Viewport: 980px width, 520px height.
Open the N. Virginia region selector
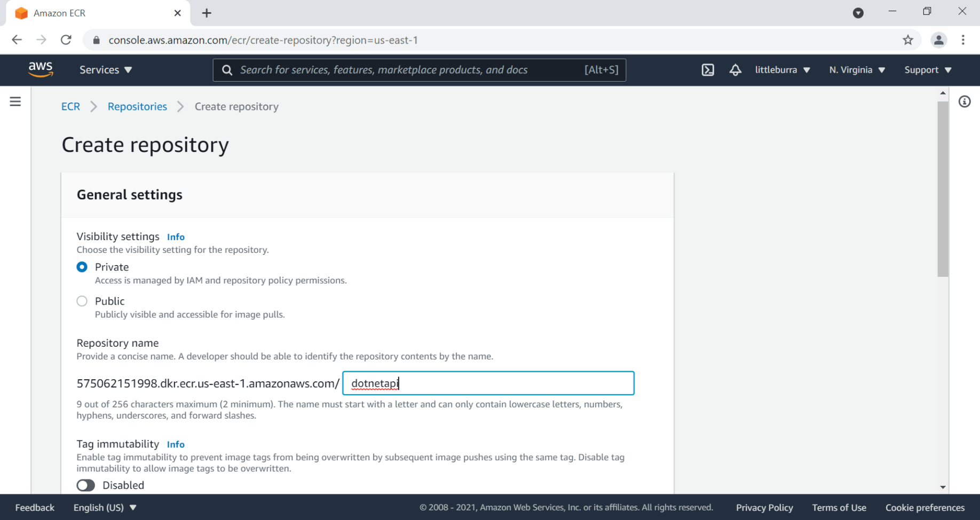pyautogui.click(x=857, y=70)
